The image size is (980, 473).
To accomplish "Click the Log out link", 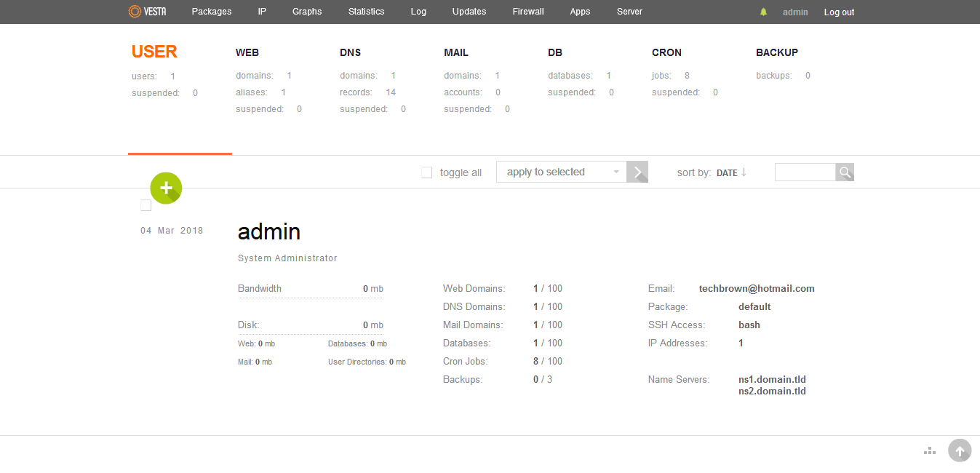I will [x=839, y=12].
